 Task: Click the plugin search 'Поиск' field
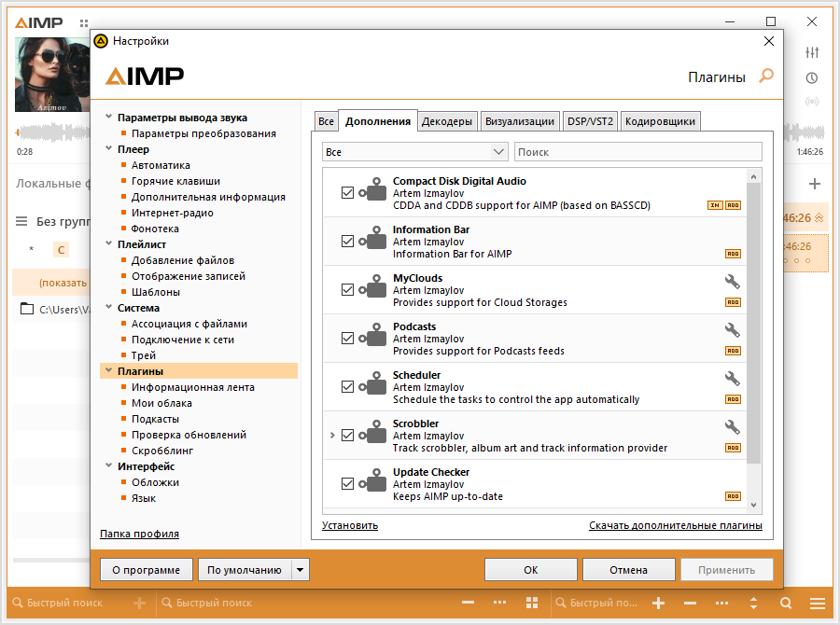tap(637, 152)
